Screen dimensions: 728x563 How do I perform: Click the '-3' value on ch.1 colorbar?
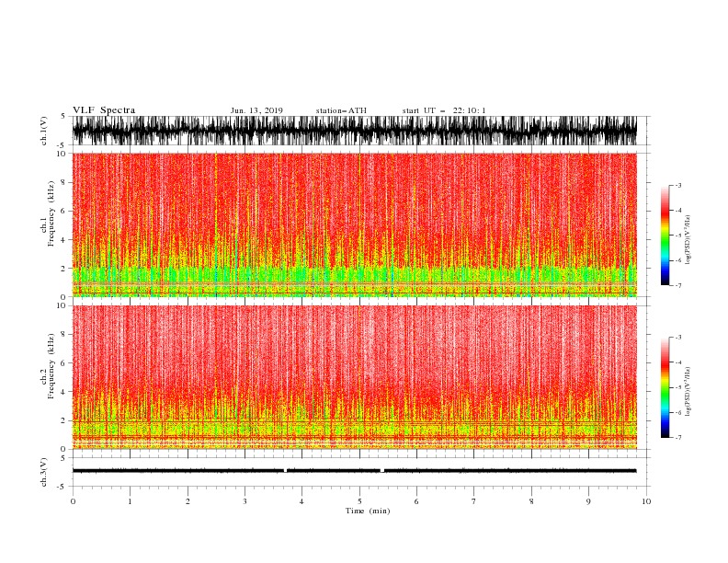tap(677, 185)
